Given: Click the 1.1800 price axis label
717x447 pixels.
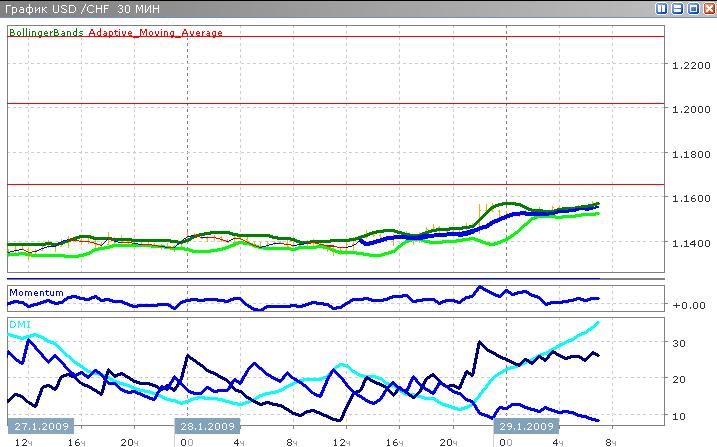Looking at the screenshot, I should (x=688, y=155).
